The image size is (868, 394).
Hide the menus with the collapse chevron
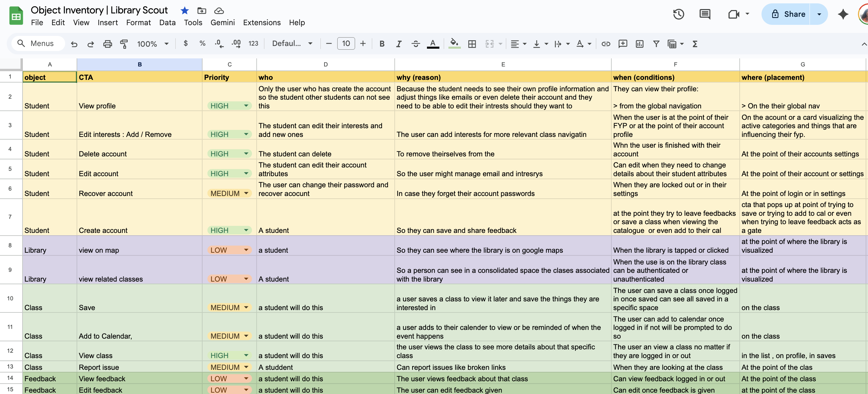[864, 44]
